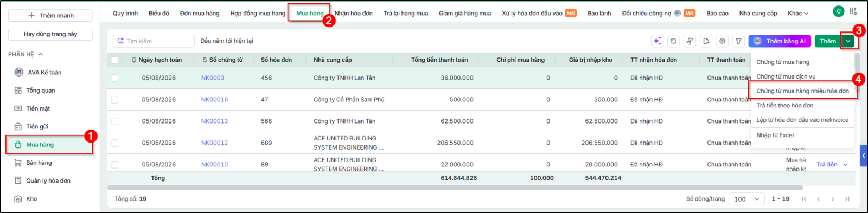Pin the Ngày hạch toán column
Viewport: 868px width, 213px height.
pyautogui.click(x=133, y=60)
